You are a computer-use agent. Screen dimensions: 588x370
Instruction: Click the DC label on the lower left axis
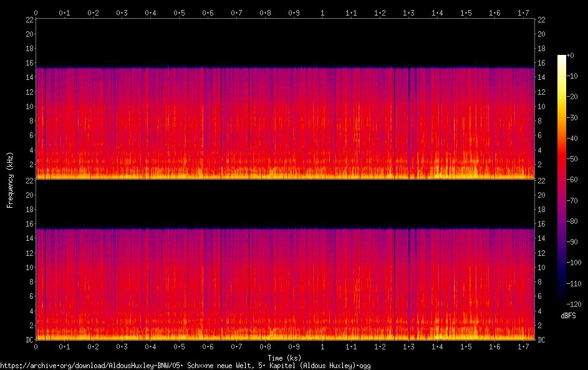pos(30,340)
